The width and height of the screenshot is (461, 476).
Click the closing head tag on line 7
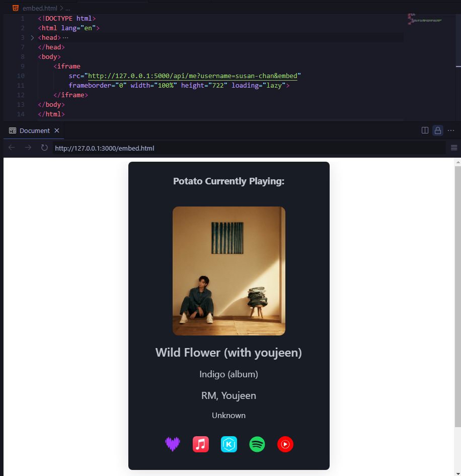51,47
